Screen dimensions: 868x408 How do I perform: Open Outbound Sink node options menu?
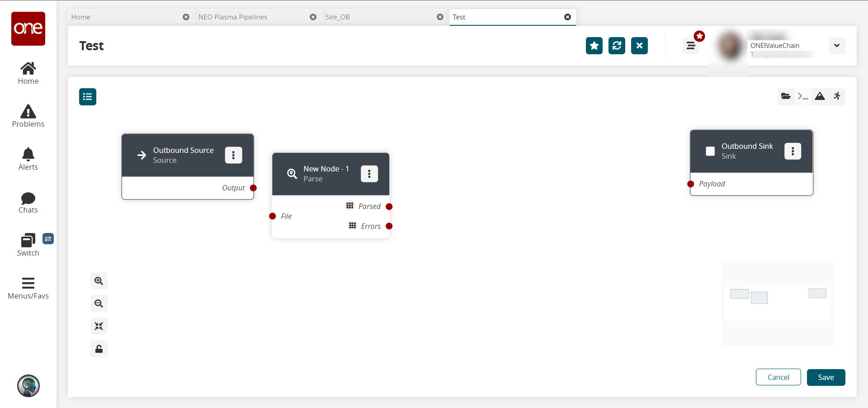coord(793,151)
